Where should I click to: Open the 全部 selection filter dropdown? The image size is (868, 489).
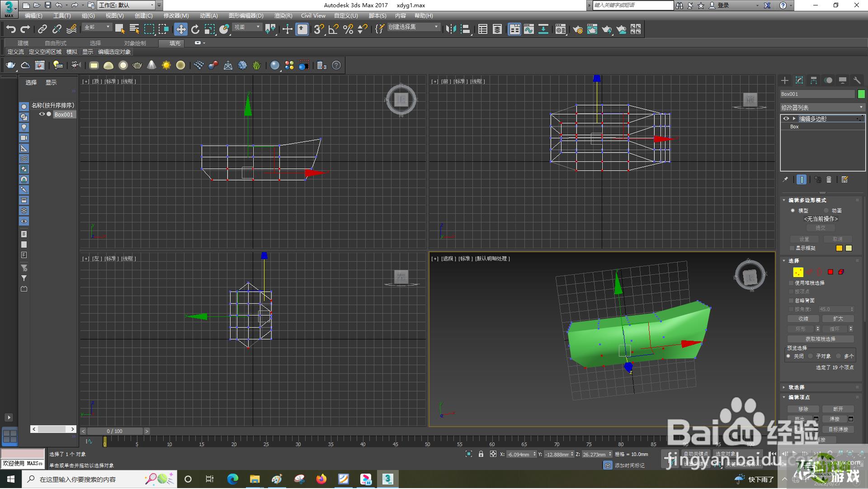97,27
